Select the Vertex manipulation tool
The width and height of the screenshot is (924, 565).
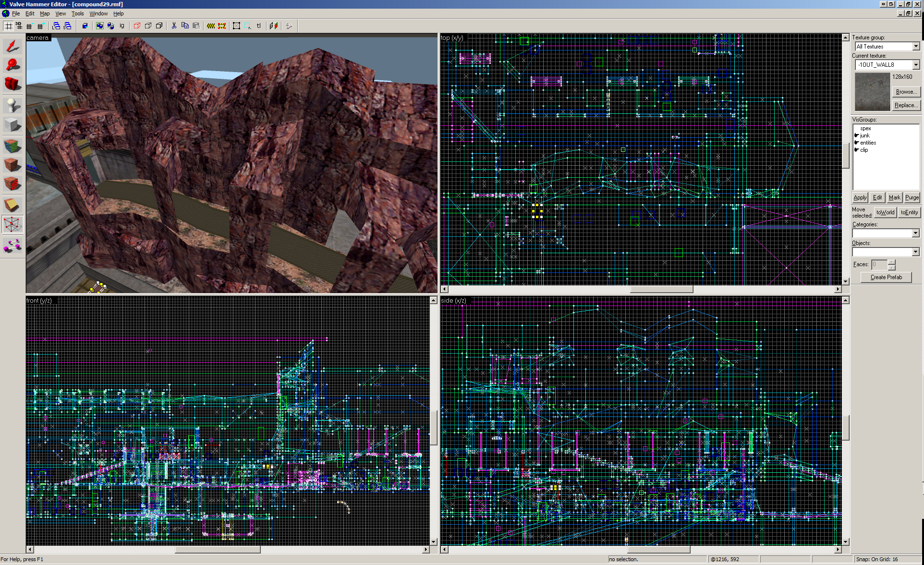pyautogui.click(x=12, y=224)
